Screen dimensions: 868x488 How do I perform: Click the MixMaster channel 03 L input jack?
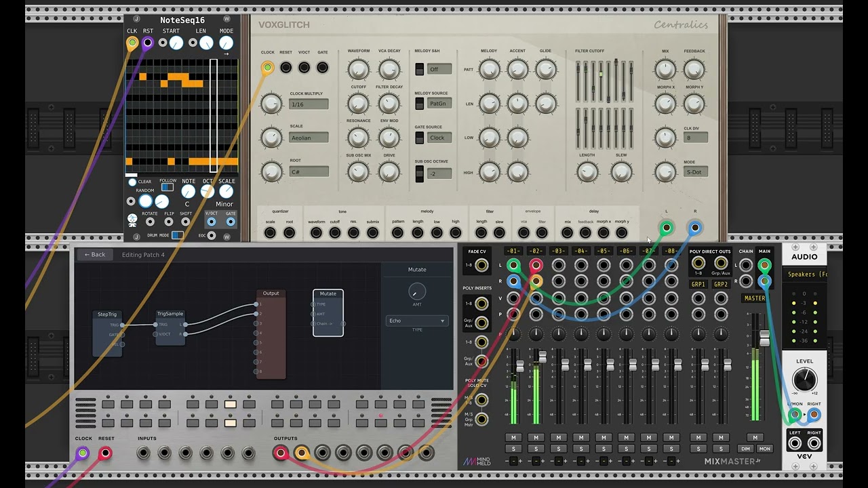558,265
